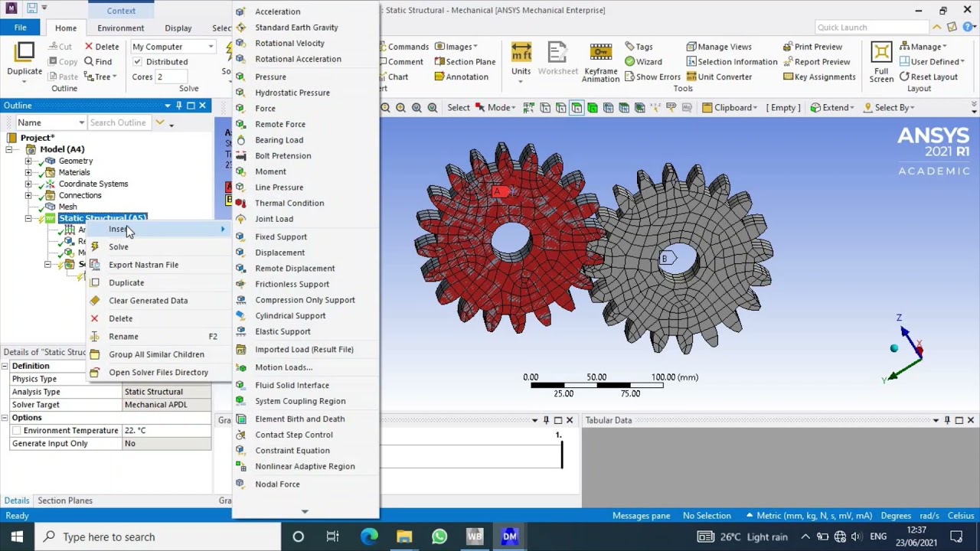Choose Rename in context menu

tap(123, 337)
